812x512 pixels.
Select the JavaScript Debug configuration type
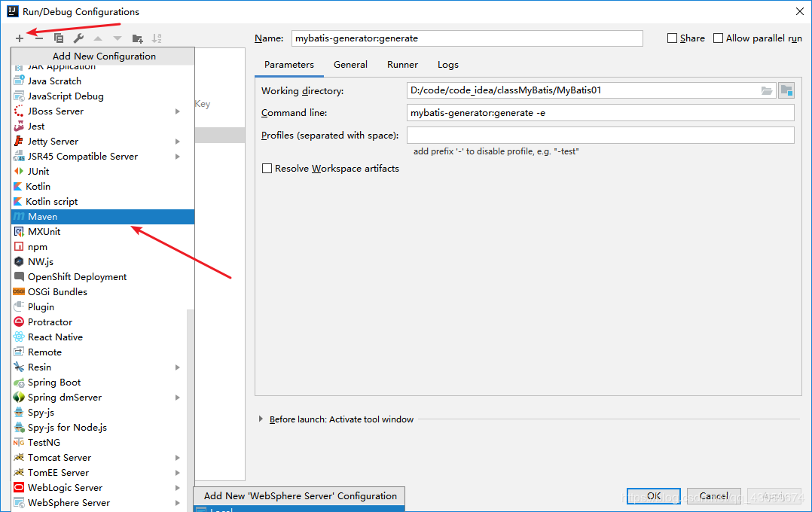(102, 96)
